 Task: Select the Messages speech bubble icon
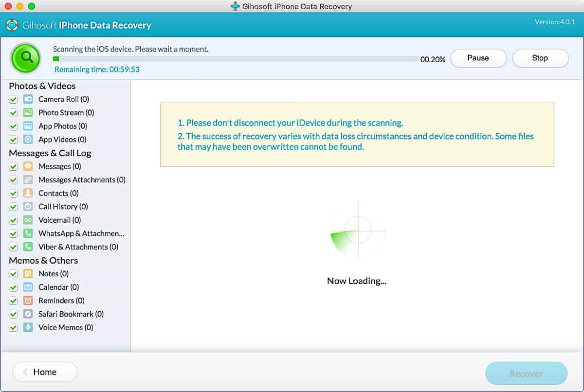tap(28, 166)
